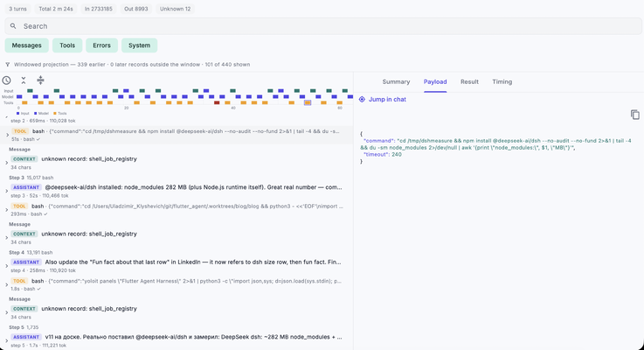Select the highlighted tools marker in timeline

308,102
